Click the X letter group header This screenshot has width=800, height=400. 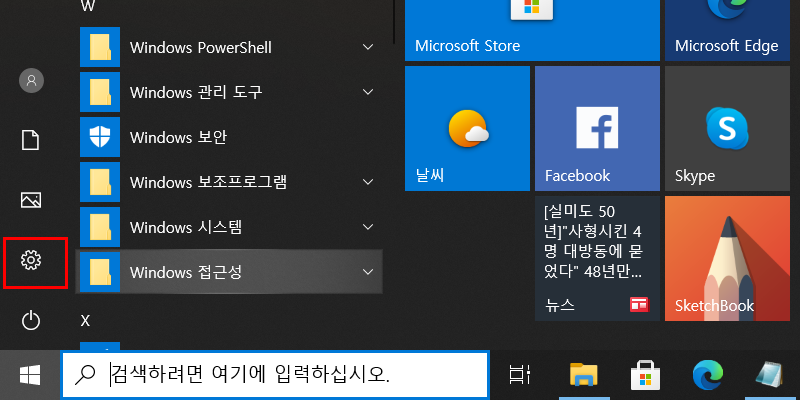[x=85, y=321]
